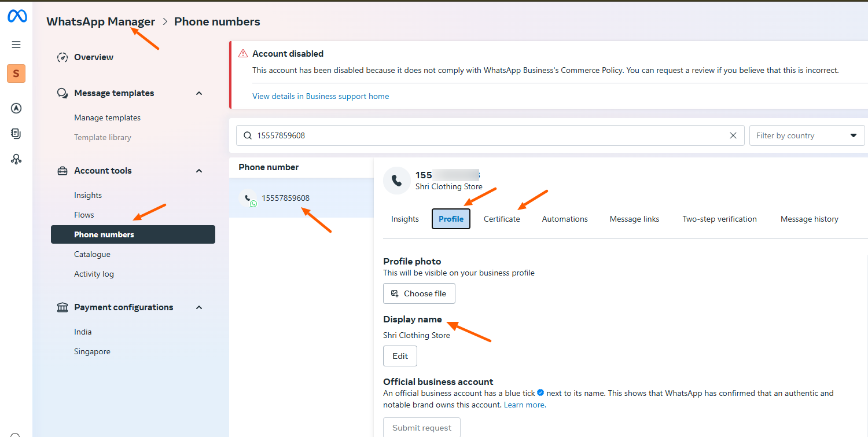Click the network nodes icon in left rail
868x437 pixels.
coord(16,159)
